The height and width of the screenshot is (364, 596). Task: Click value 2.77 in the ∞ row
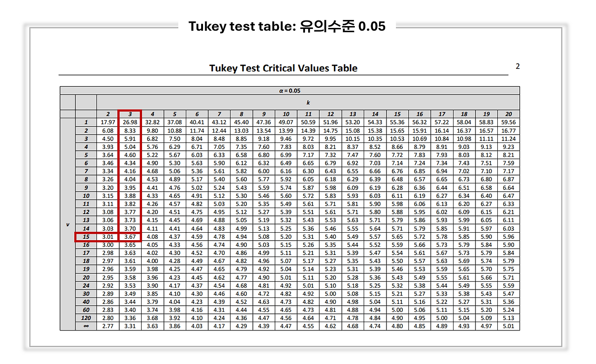[x=108, y=326]
